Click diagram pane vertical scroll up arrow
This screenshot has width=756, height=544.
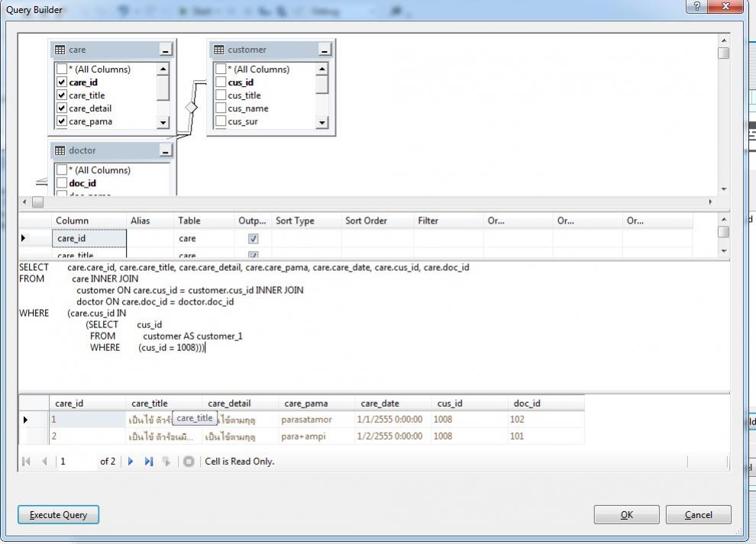pos(724,40)
